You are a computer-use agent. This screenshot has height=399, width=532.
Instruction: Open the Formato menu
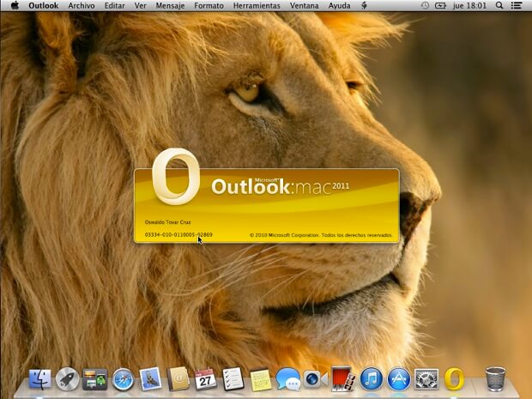(209, 6)
